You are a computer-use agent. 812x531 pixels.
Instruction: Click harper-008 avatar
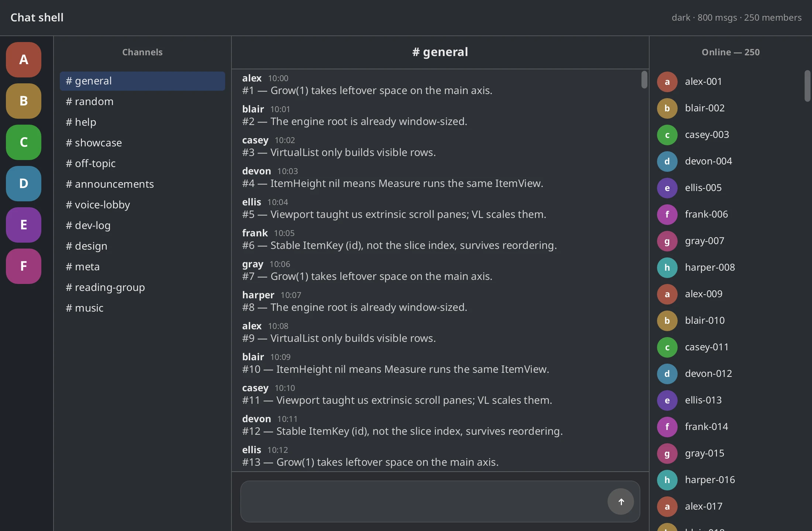pos(667,268)
